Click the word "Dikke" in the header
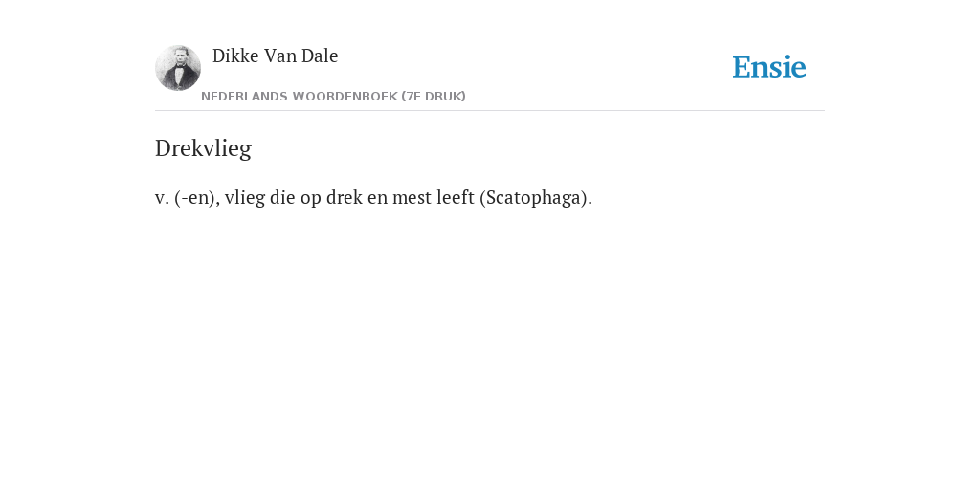 (235, 56)
